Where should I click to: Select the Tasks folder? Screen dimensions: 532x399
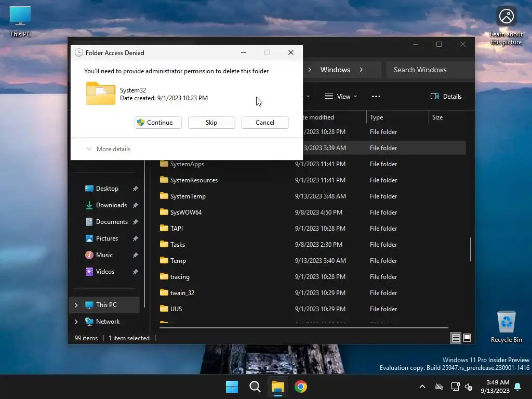point(178,245)
